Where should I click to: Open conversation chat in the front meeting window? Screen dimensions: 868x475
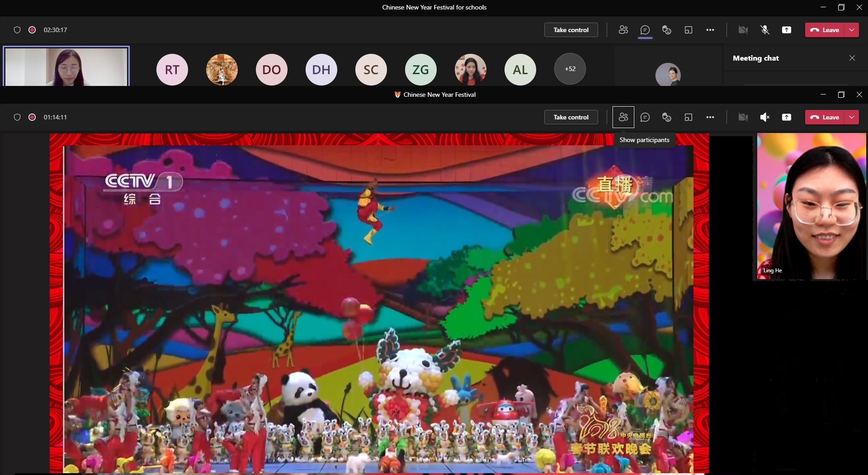coord(645,117)
